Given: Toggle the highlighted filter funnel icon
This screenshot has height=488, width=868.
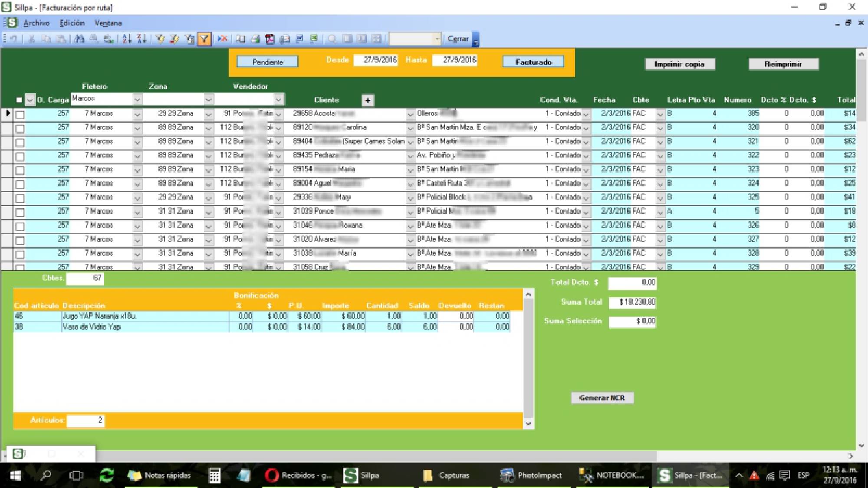Looking at the screenshot, I should pyautogui.click(x=204, y=39).
